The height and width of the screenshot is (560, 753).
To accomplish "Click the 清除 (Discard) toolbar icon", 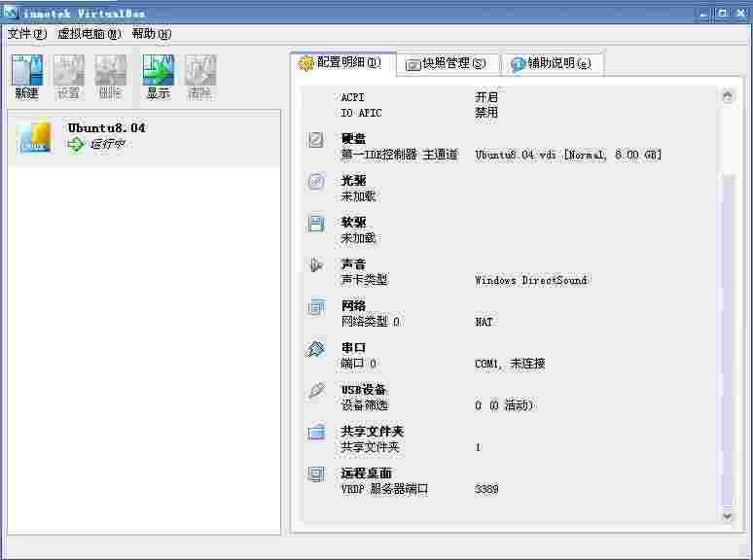I will [x=199, y=77].
